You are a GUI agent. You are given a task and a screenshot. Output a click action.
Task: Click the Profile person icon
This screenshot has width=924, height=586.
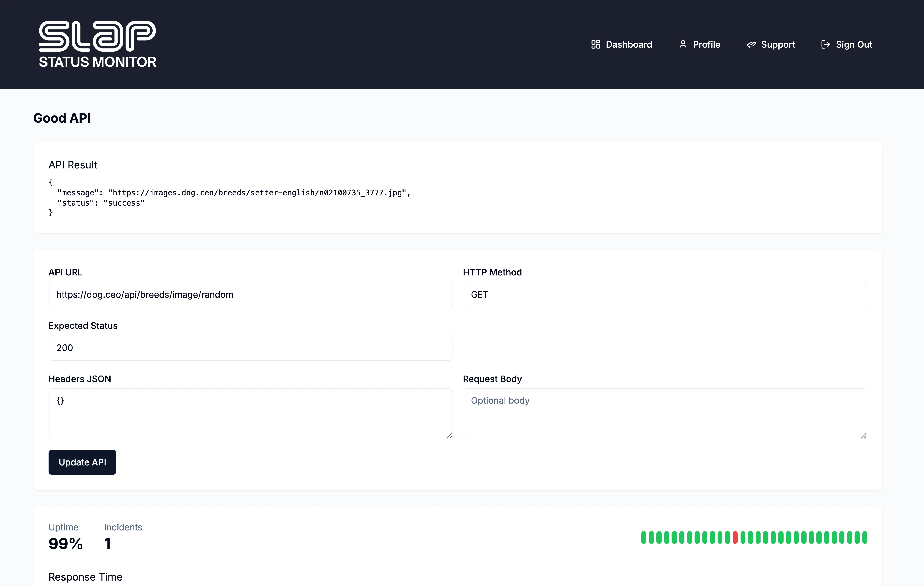[x=683, y=44]
